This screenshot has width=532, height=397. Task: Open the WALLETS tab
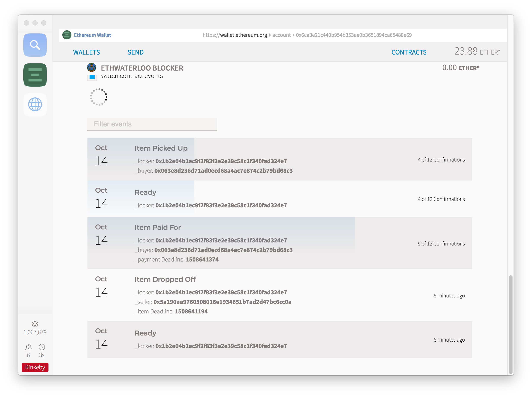[x=87, y=52]
